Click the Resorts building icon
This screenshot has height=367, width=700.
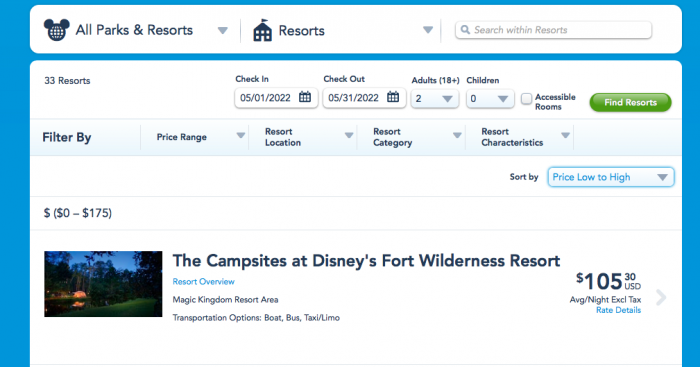tap(262, 30)
